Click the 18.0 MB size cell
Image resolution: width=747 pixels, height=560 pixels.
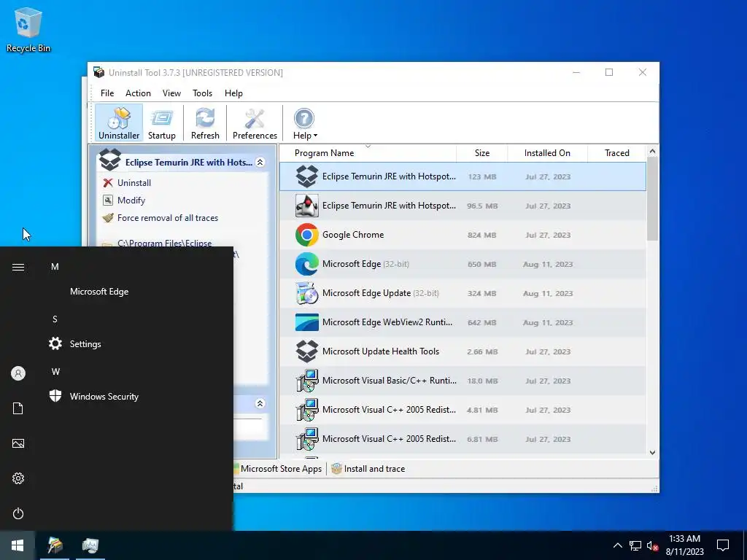click(482, 381)
